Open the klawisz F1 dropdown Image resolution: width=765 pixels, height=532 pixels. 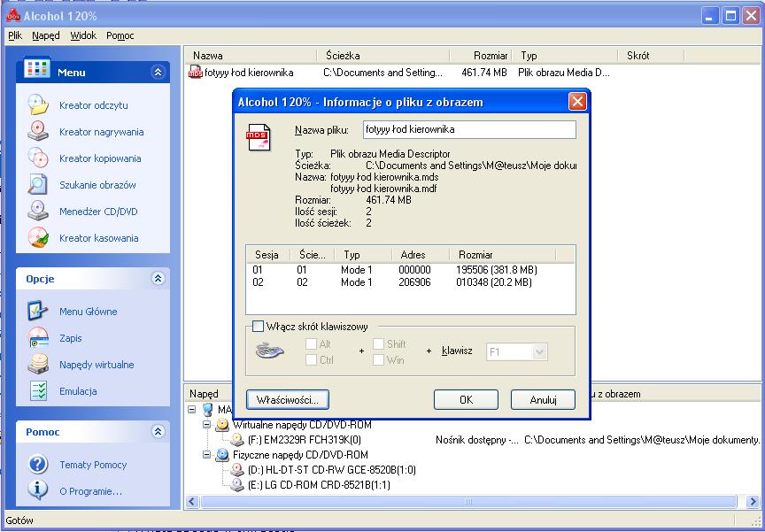[539, 351]
